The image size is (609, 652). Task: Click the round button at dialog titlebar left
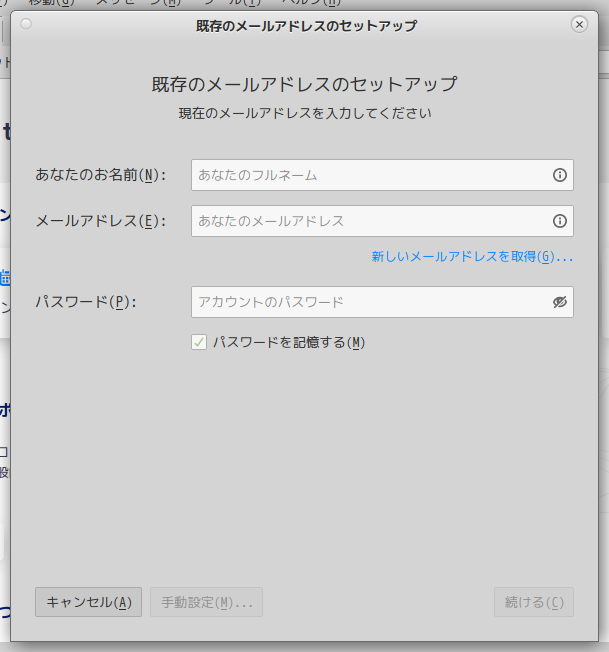(26, 24)
